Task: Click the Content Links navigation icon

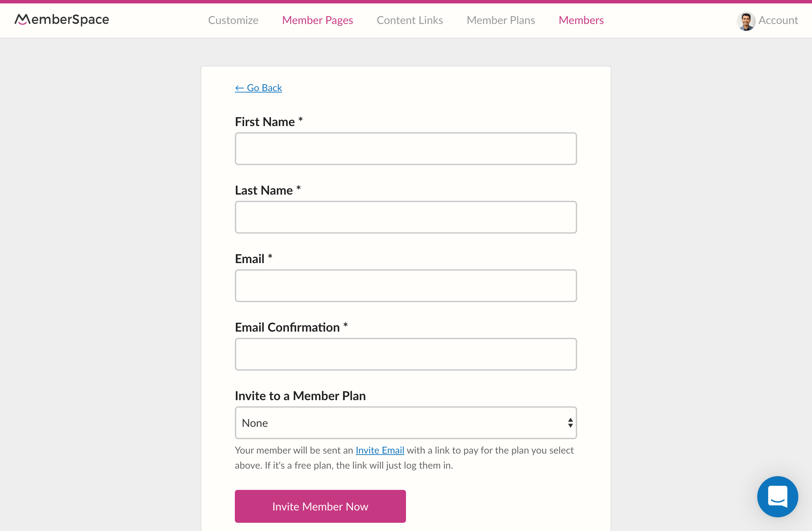Action: pos(410,20)
